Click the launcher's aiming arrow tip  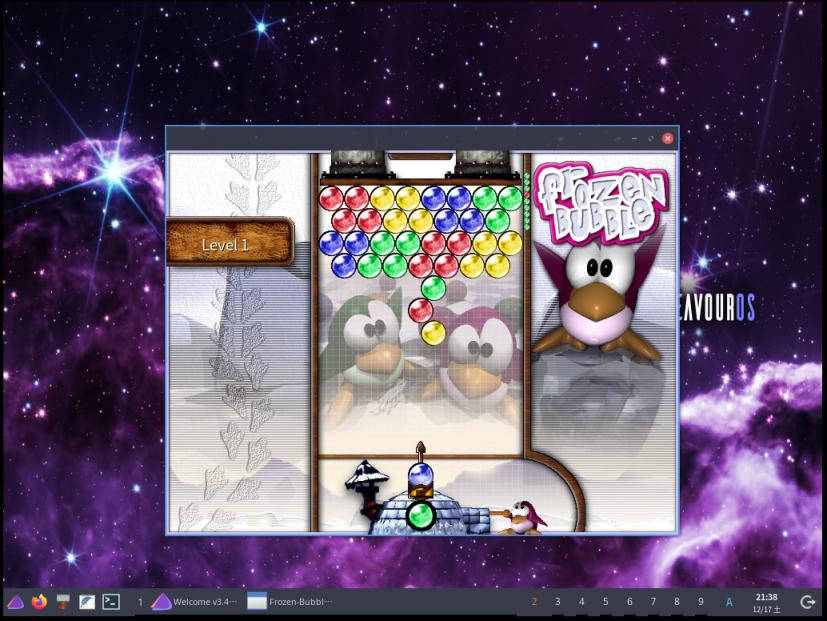click(420, 446)
